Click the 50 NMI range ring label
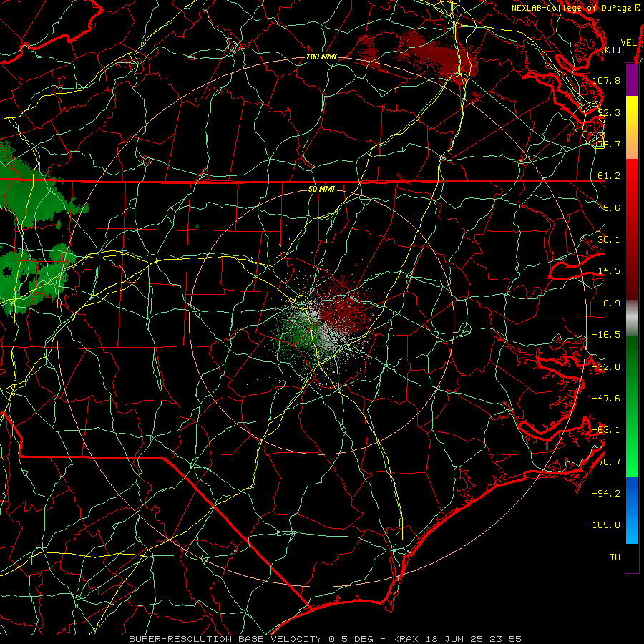Viewport: 644px width, 644px height. click(321, 189)
